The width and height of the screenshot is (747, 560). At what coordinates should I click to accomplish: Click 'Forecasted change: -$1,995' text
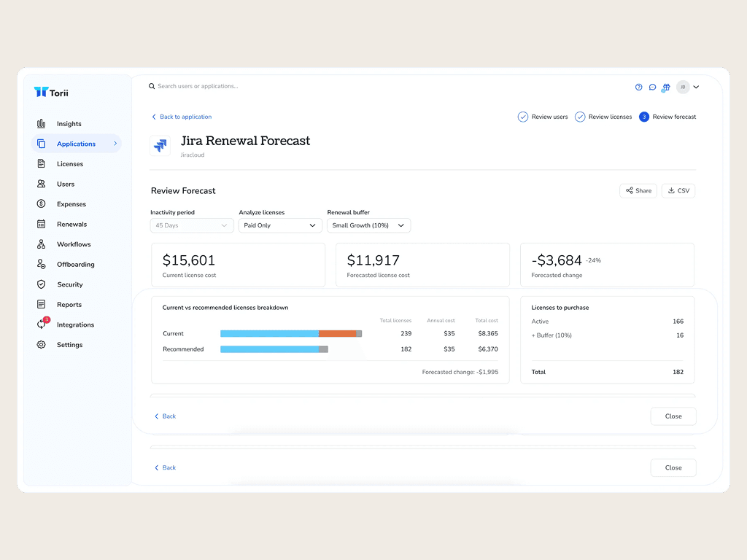click(460, 372)
